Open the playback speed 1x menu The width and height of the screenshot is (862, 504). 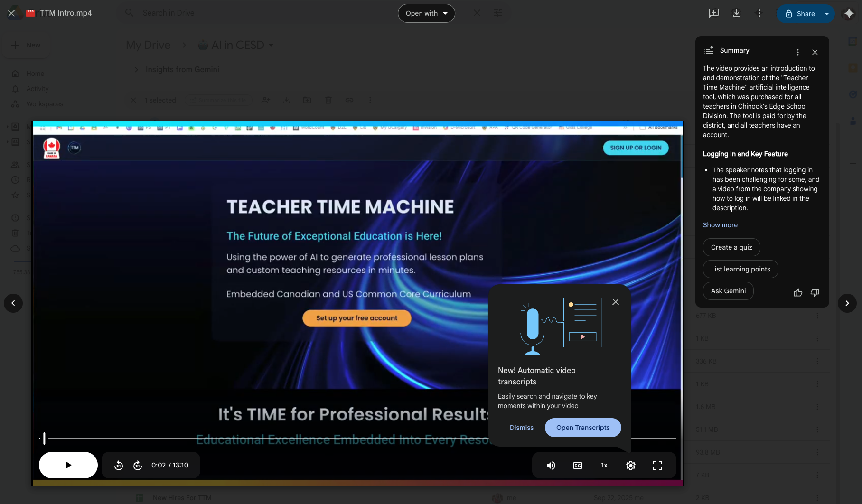(x=604, y=466)
